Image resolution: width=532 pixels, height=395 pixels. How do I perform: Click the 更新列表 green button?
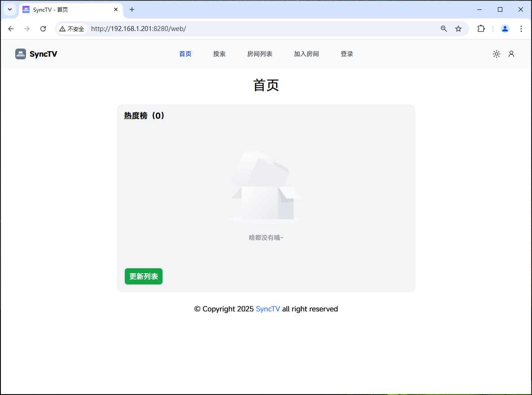[143, 276]
